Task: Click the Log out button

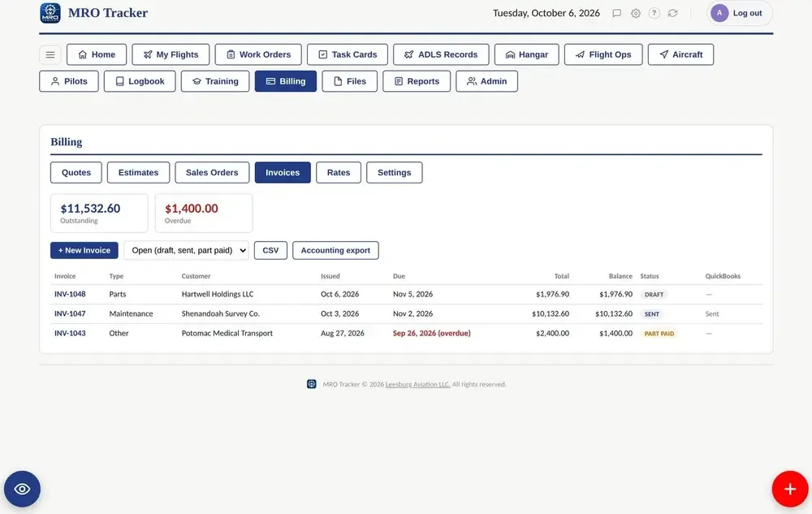Action: coord(747,13)
